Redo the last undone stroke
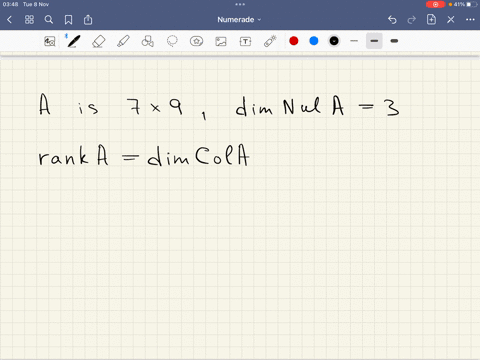The height and width of the screenshot is (360, 480). (x=412, y=20)
